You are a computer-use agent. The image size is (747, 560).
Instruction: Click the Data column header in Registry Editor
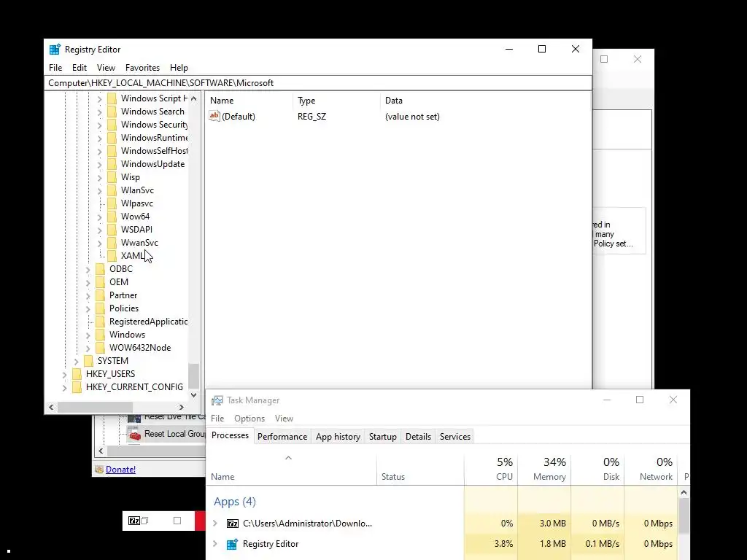[393, 101]
